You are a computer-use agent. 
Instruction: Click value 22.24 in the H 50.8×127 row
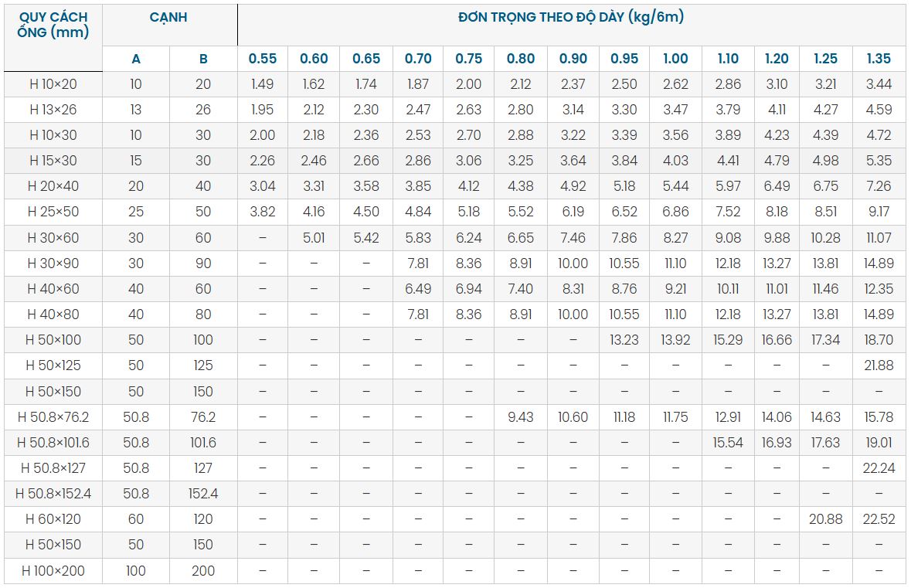pos(879,468)
